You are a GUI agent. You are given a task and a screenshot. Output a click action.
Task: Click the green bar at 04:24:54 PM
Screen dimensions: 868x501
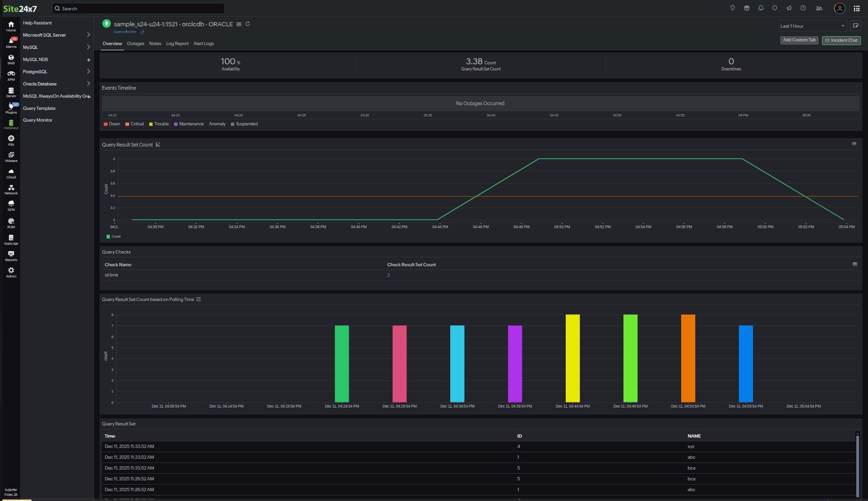click(342, 363)
